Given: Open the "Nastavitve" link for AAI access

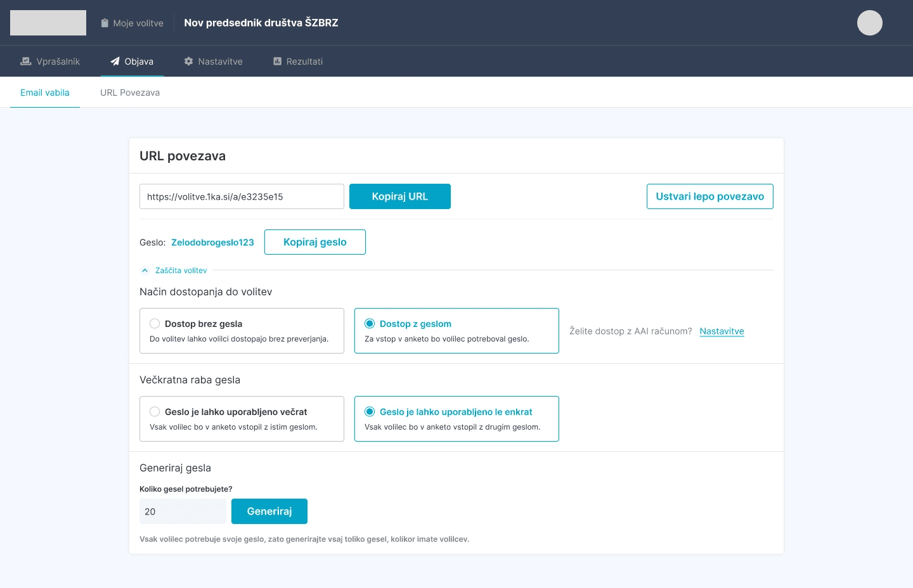Looking at the screenshot, I should [x=722, y=331].
